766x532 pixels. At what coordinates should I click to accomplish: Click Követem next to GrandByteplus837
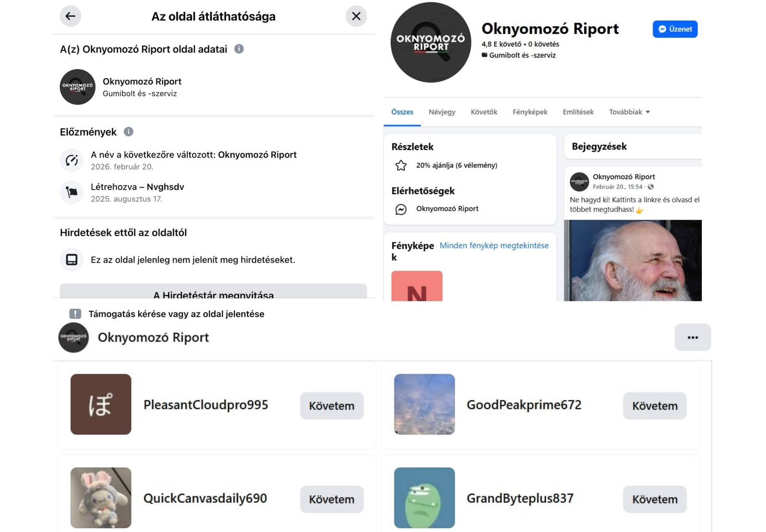(x=655, y=499)
